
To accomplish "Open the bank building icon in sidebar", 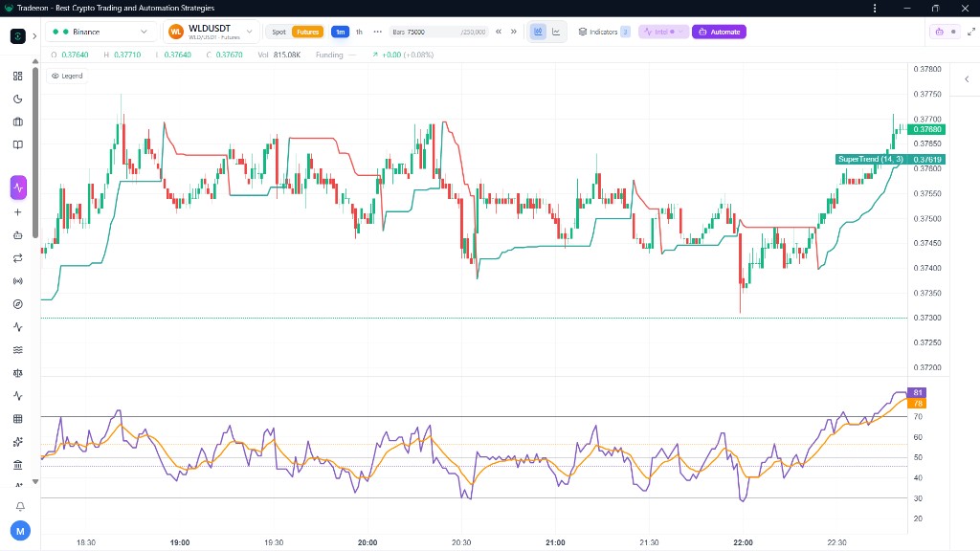I will click(x=17, y=465).
